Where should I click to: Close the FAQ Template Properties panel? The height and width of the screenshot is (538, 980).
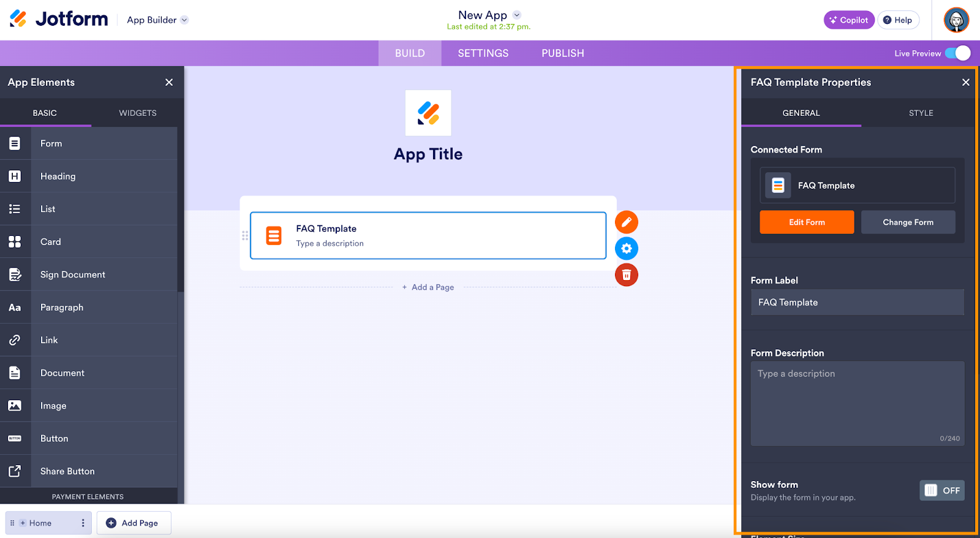[x=966, y=82]
